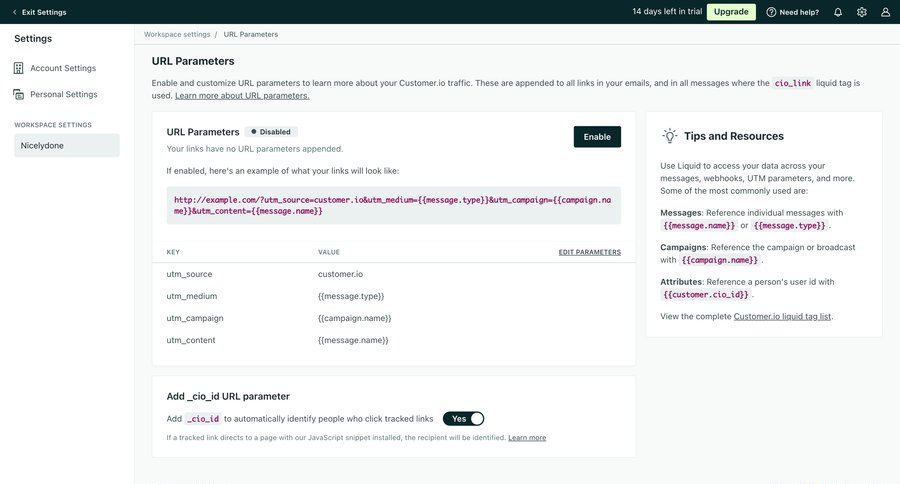Click the Upgrade button

point(731,12)
